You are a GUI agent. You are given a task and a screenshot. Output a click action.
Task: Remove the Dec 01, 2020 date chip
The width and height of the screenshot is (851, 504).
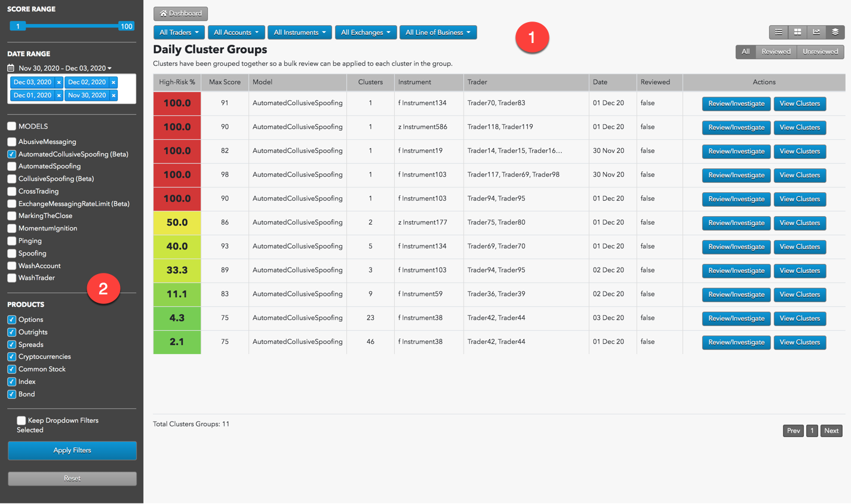pos(59,96)
